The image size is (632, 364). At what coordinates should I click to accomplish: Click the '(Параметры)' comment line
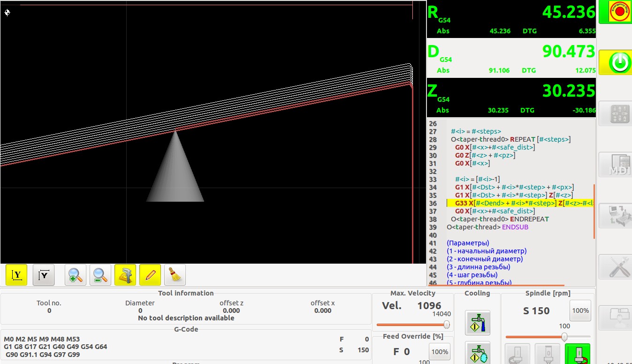468,243
